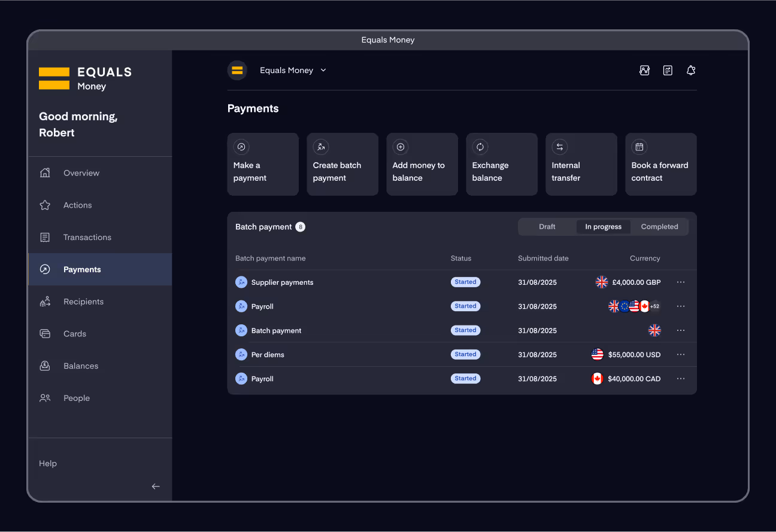Image resolution: width=776 pixels, height=532 pixels.
Task: Click the Submitted date column header
Action: (x=543, y=259)
